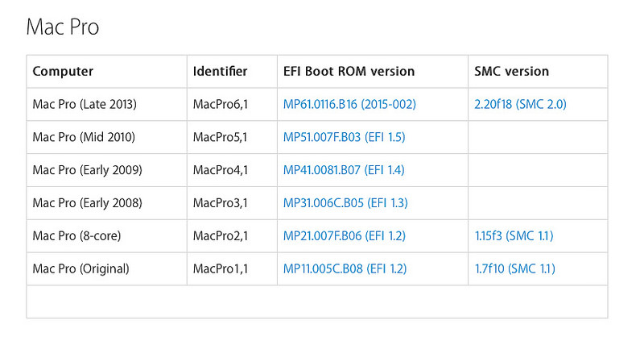Select the Mac Pro (Late 2013) cell
The image size is (644, 341).
point(85,104)
